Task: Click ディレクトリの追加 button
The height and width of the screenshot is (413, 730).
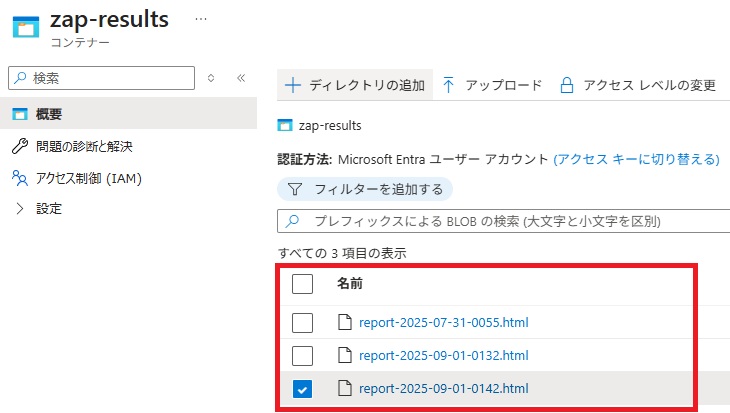Action: (x=355, y=85)
